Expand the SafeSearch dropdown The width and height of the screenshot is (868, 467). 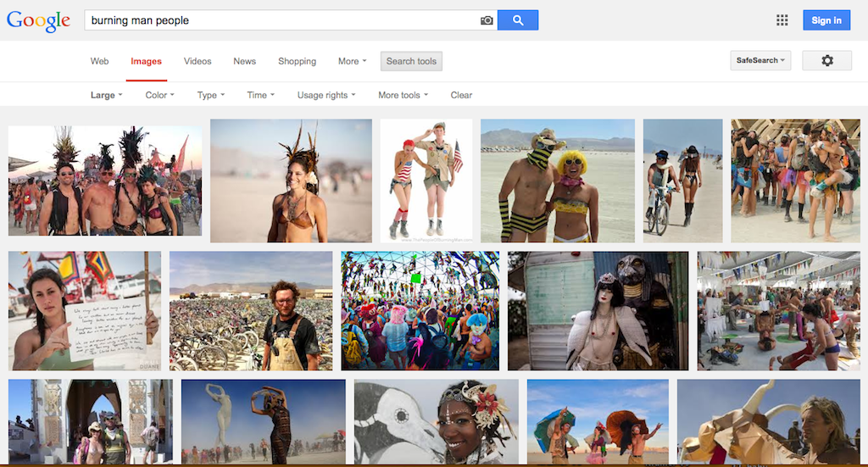pyautogui.click(x=760, y=60)
